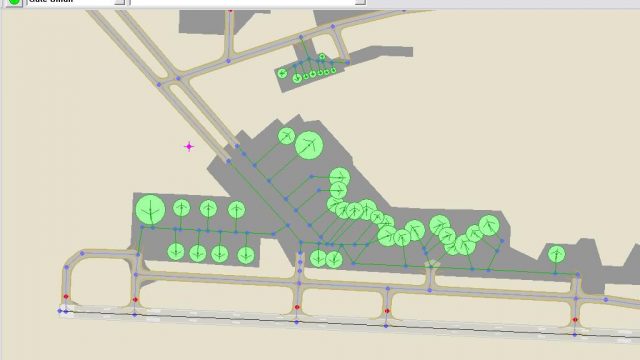Select the magenta airport reference point marker
Screen dimensions: 640x360
pyautogui.click(x=189, y=147)
